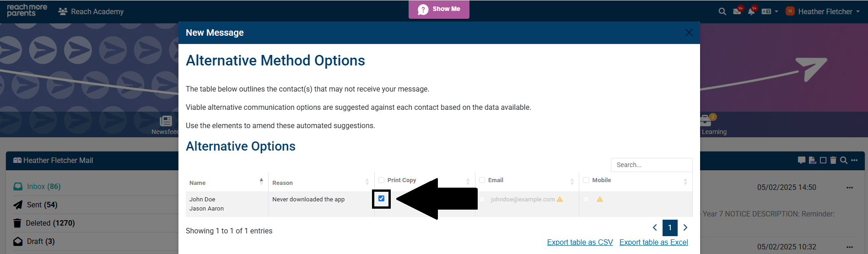Open the Sent (54) folder
The height and width of the screenshot is (254, 868).
[x=42, y=205]
